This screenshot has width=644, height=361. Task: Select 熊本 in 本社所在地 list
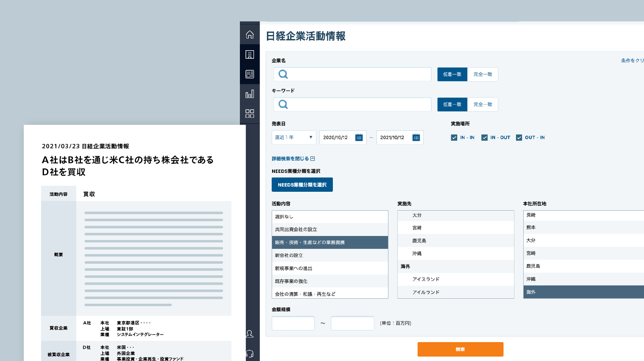click(x=584, y=227)
